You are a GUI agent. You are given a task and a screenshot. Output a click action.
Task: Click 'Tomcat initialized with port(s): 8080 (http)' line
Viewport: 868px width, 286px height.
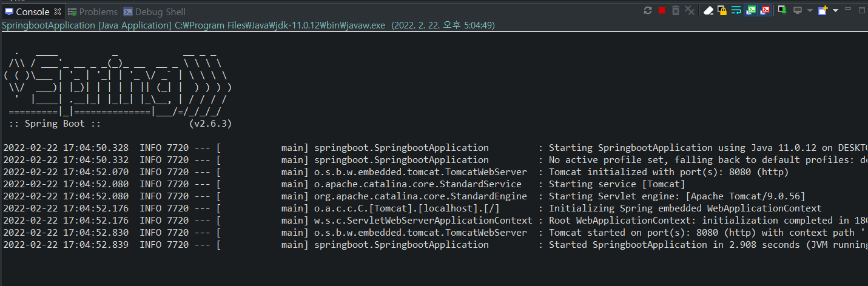click(669, 172)
